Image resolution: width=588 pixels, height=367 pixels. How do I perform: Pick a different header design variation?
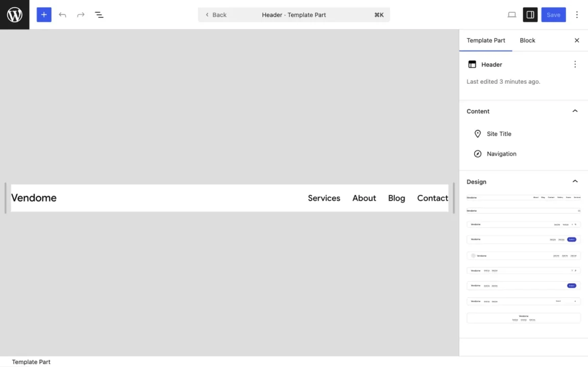coord(523,224)
